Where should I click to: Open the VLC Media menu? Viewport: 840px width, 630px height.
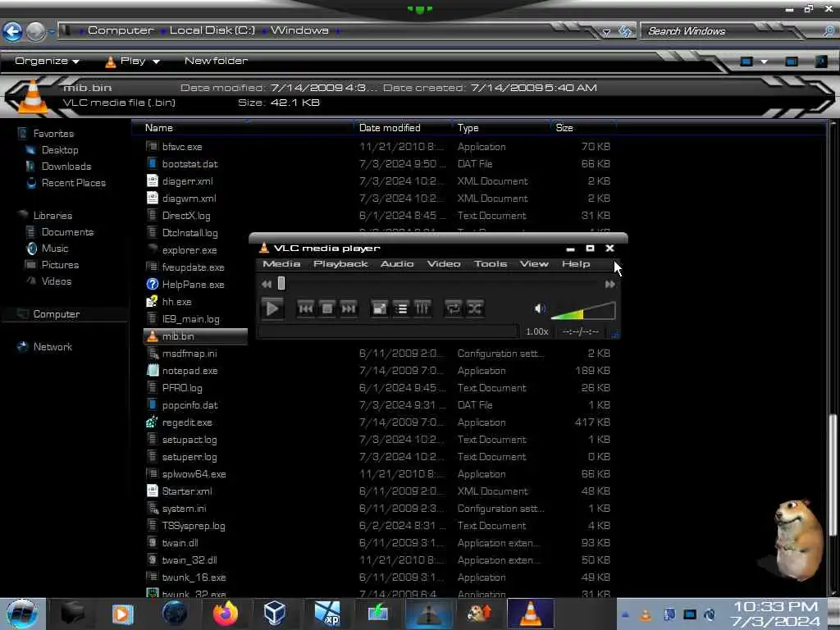point(282,263)
